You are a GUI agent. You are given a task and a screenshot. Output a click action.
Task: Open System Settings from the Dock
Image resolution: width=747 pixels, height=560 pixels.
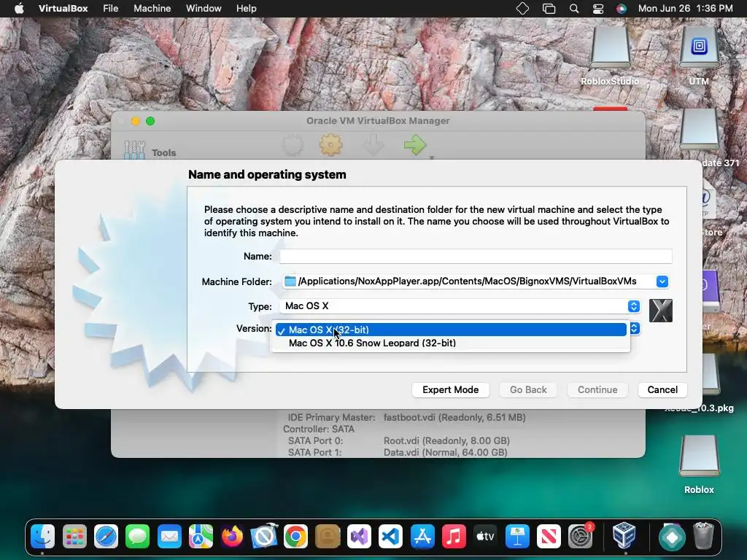tap(580, 537)
